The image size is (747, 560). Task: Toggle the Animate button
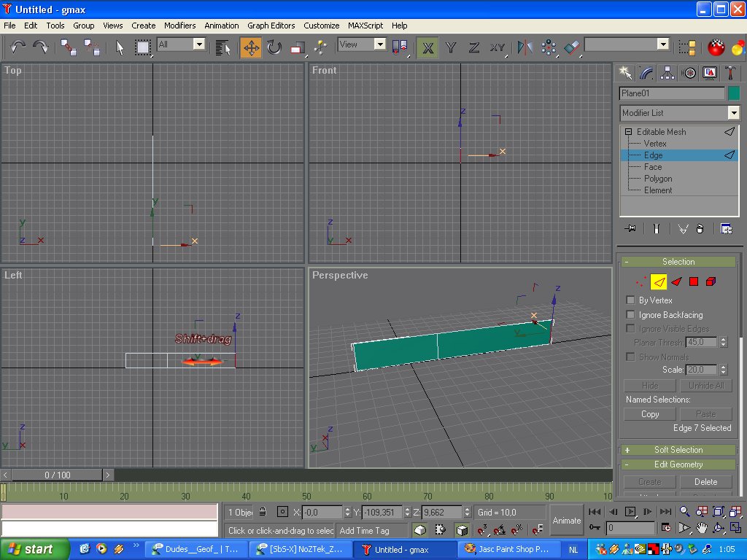click(x=566, y=520)
